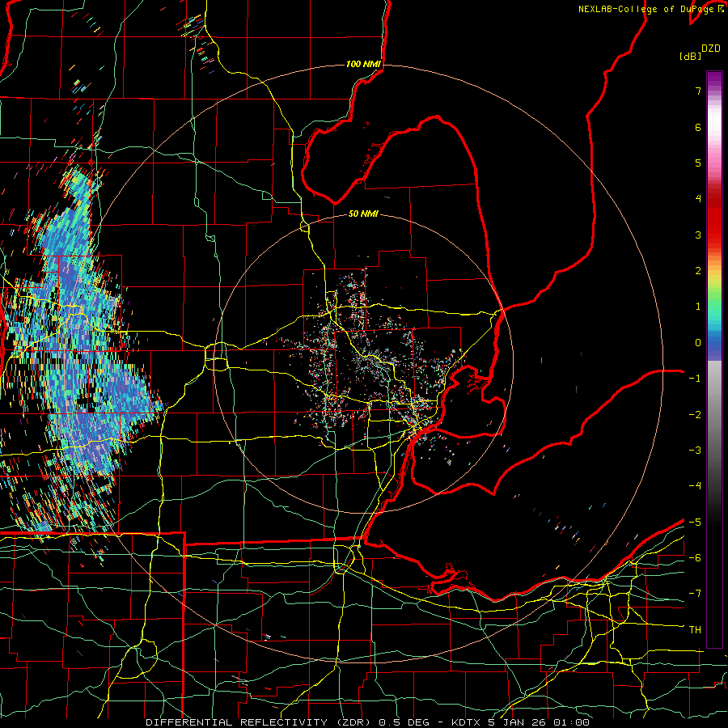Viewport: 728px width, 728px height.
Task: Click the positive 6 dB scale label
Action: [x=698, y=127]
